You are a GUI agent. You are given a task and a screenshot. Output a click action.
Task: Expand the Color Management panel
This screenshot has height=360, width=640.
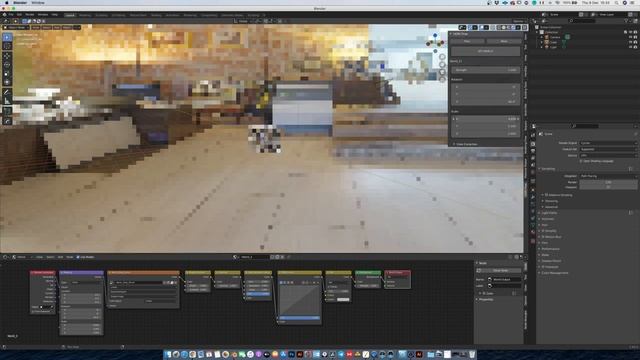tap(553, 273)
